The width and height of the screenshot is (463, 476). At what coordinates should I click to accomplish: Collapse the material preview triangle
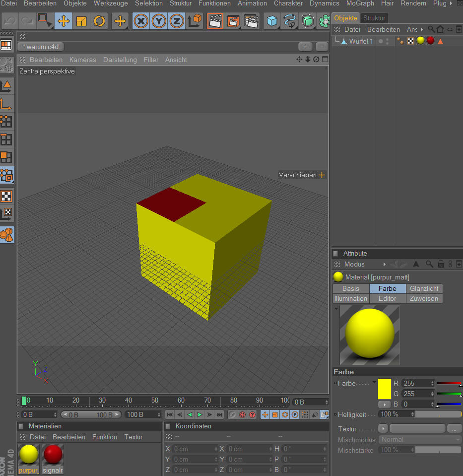pyautogui.click(x=336, y=309)
